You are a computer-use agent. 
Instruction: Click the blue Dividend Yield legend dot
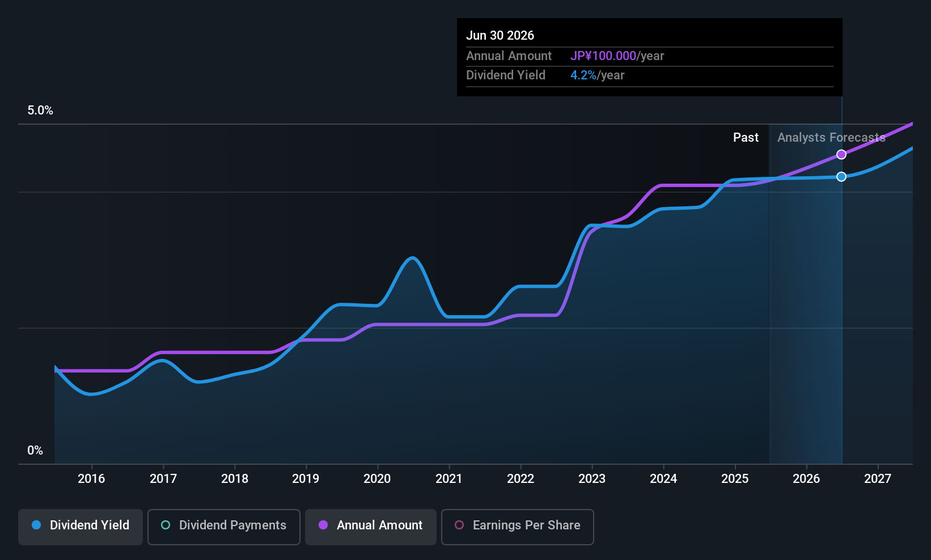[x=36, y=525]
